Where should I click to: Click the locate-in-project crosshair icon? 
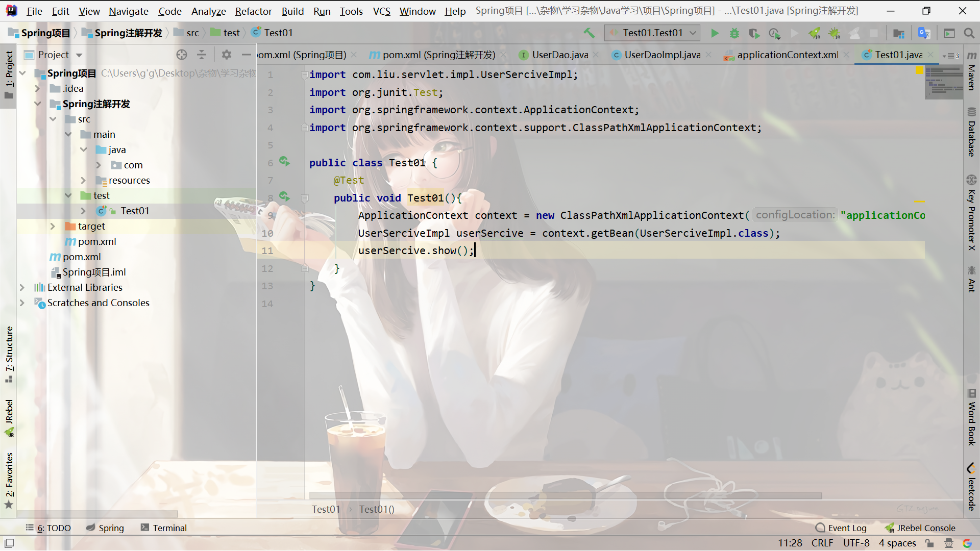(182, 55)
